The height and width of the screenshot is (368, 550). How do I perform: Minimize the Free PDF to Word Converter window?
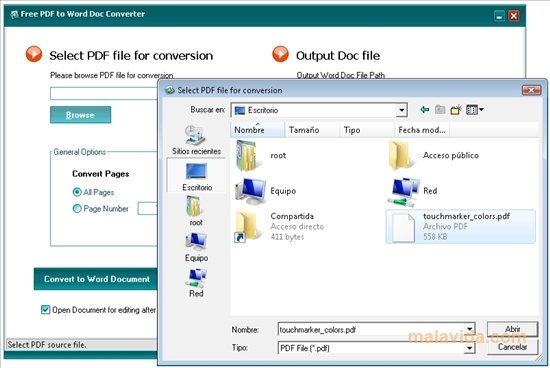click(x=499, y=16)
